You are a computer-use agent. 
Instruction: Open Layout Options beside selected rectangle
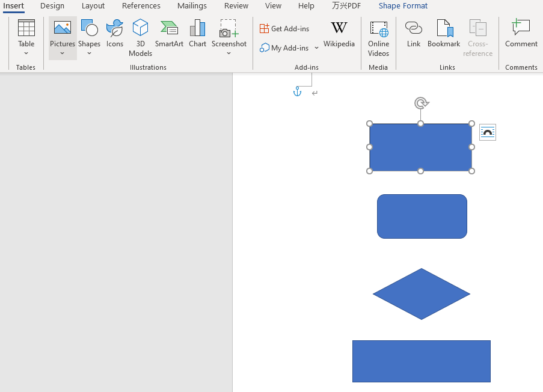(487, 132)
